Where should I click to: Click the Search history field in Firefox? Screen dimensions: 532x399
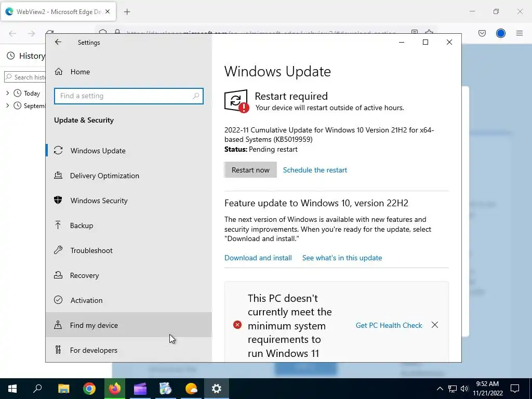(x=25, y=77)
